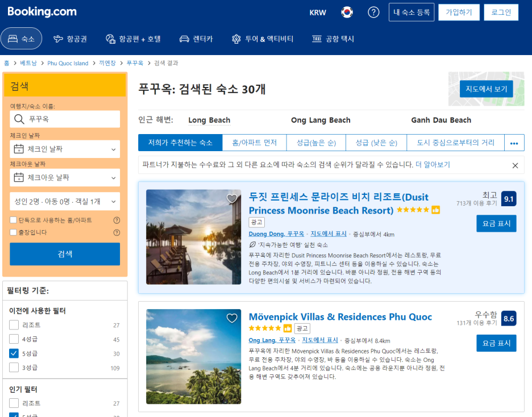
Task: Select the Ganh Dau Beach link
Action: click(x=441, y=120)
